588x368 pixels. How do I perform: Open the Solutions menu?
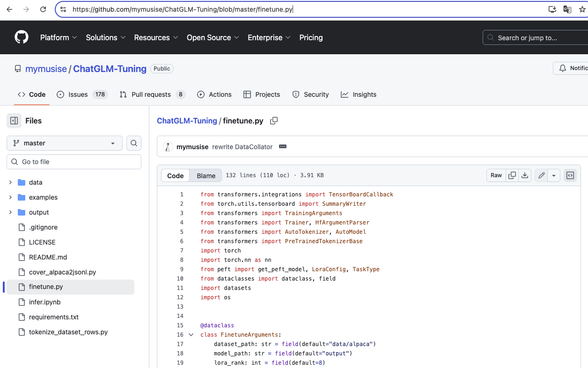click(106, 37)
